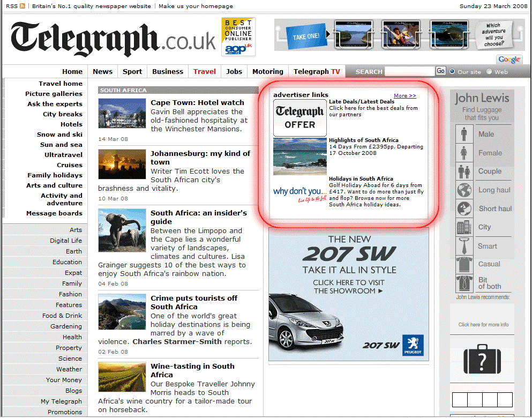Open the Gardening sidebar link
This screenshot has height=418, width=532.
pos(66,326)
